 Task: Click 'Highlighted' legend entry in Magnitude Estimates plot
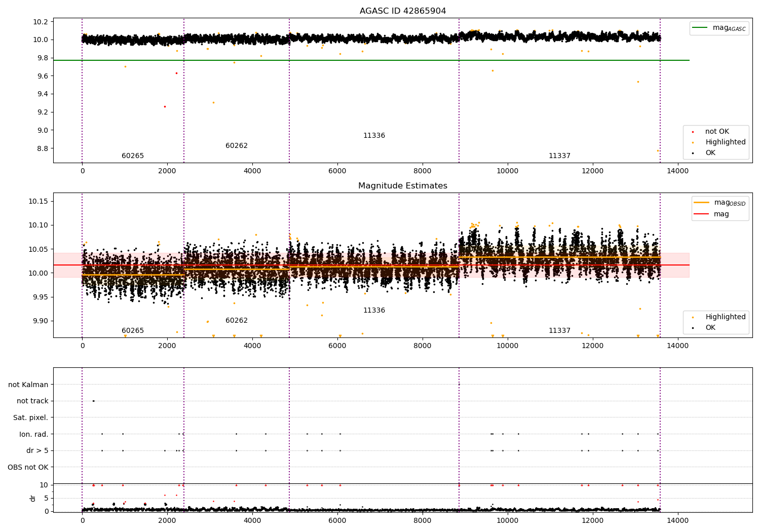pos(725,317)
